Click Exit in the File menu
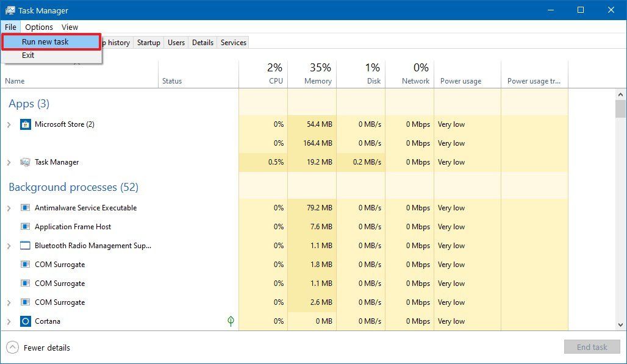The height and width of the screenshot is (364, 627). [x=28, y=55]
